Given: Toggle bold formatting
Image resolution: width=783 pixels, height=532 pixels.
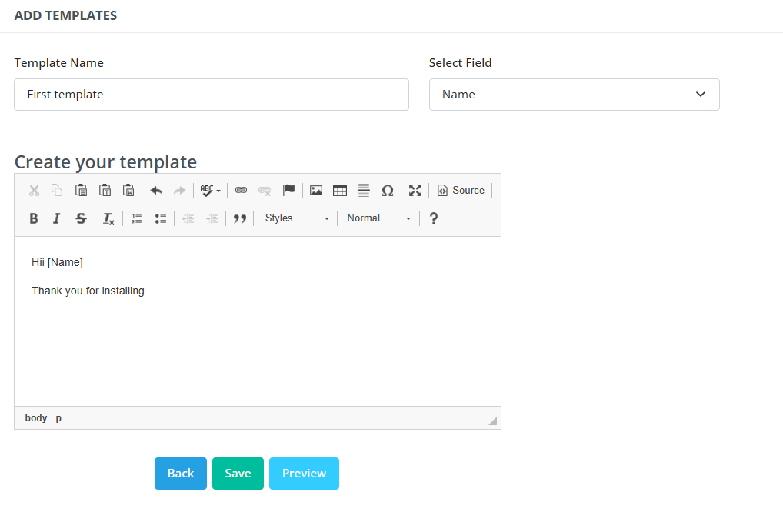Looking at the screenshot, I should [x=33, y=218].
